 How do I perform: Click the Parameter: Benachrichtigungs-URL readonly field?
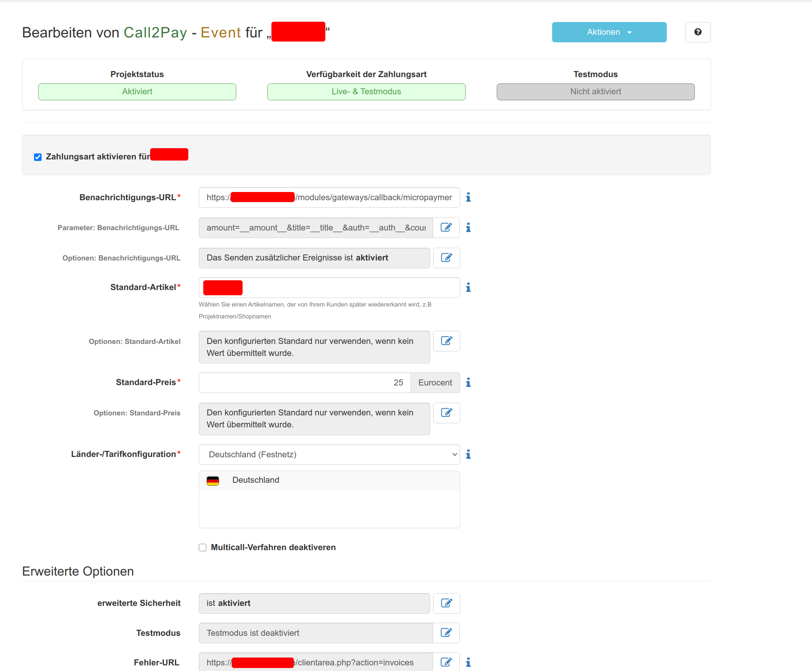[316, 228]
